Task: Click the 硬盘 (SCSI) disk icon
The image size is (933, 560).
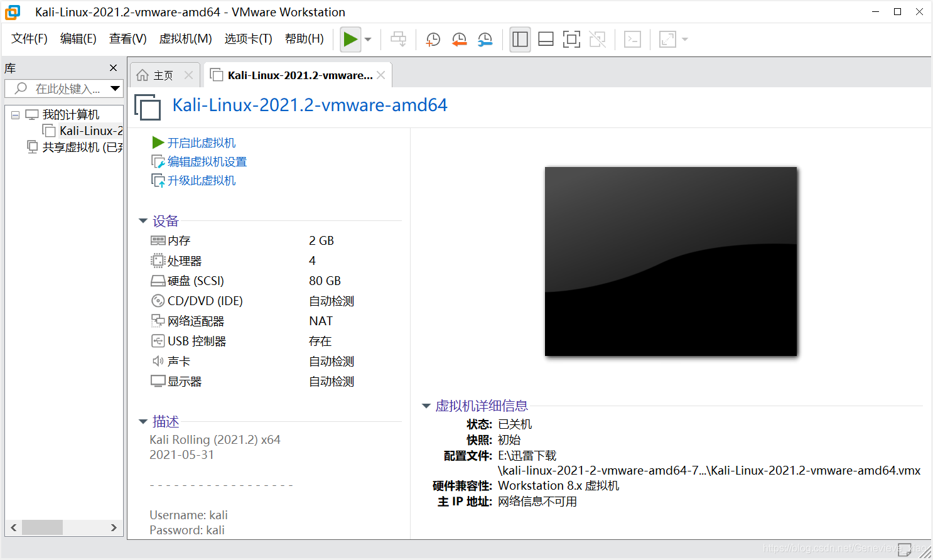Action: (158, 281)
